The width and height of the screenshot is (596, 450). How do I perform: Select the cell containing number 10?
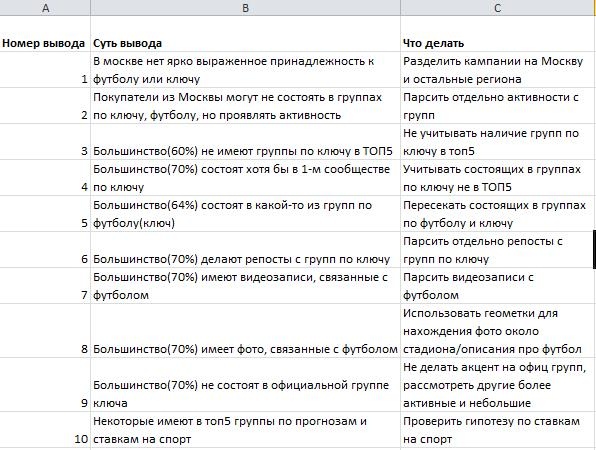click(45, 430)
